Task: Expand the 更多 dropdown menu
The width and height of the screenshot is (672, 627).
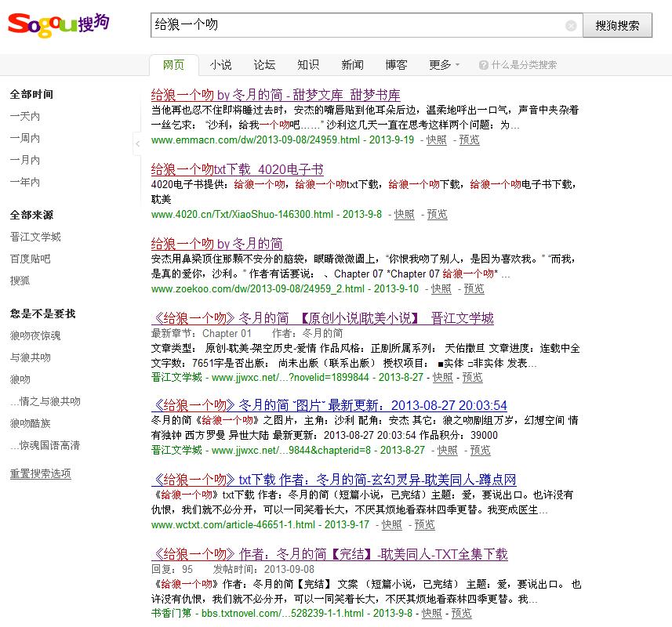Action: pos(444,65)
